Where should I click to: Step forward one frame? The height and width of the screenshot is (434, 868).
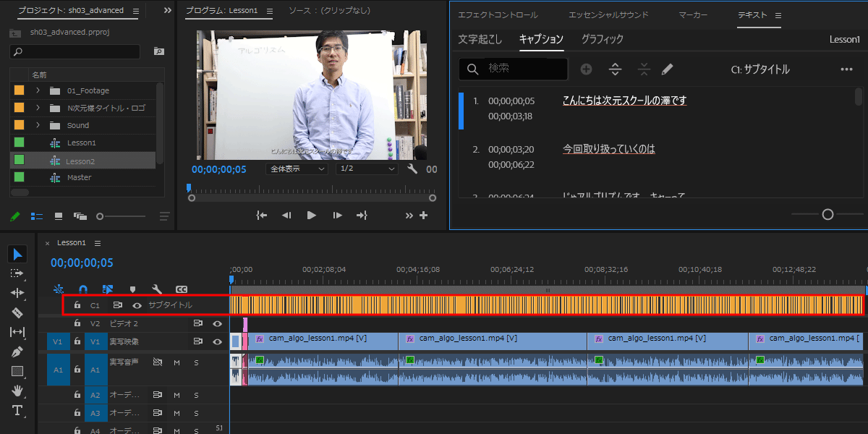337,215
